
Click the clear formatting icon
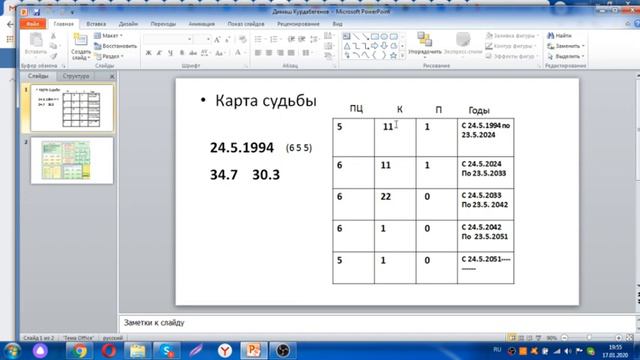click(243, 40)
